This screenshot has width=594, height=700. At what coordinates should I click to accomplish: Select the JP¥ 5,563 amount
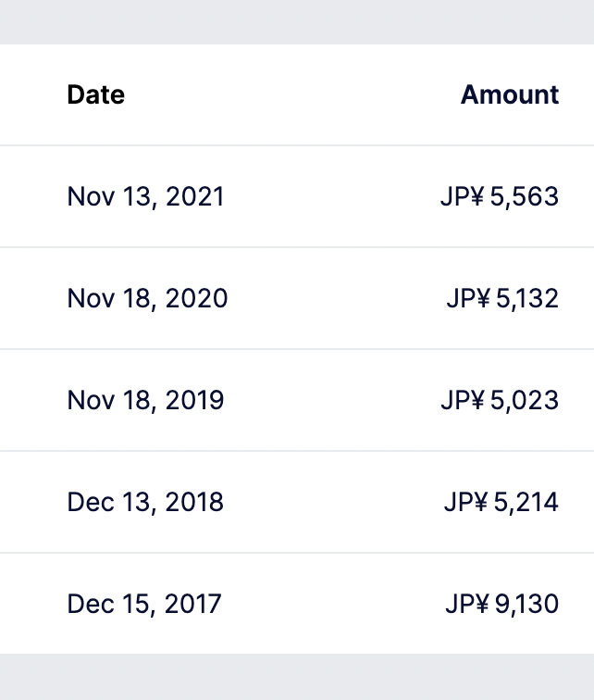point(500,196)
